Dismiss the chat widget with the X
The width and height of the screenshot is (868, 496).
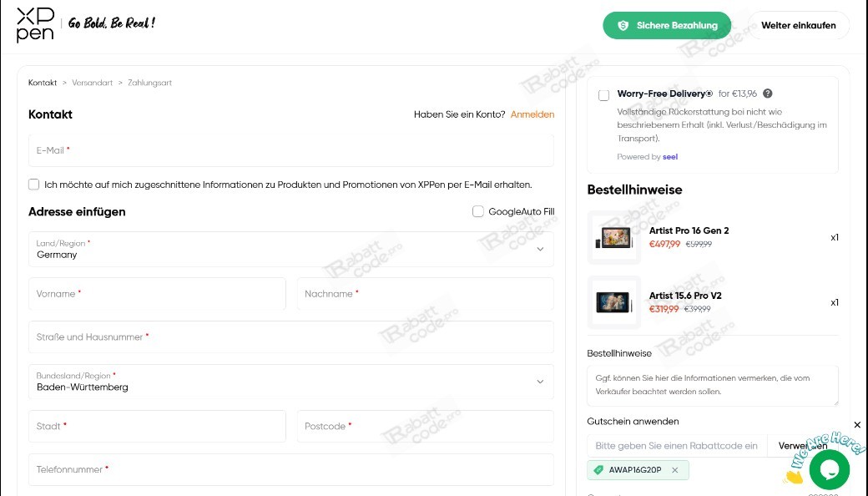pos(857,425)
